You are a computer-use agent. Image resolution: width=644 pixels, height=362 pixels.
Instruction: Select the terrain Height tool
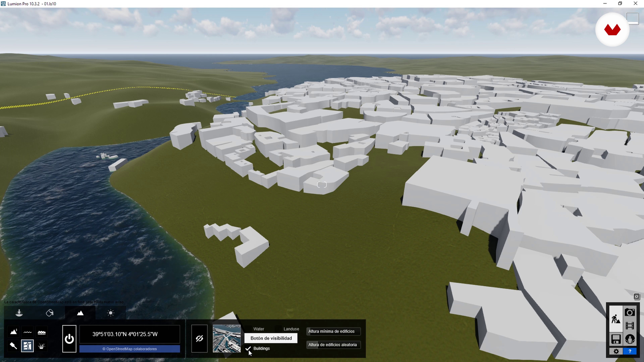[x=13, y=332]
